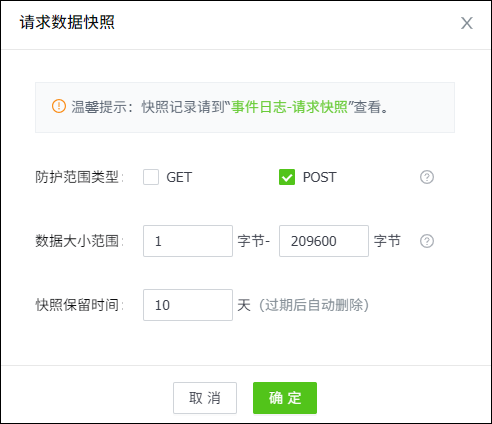The image size is (492, 424).
Task: Close the 请求数据快照 dialog with X
Action: [x=467, y=23]
